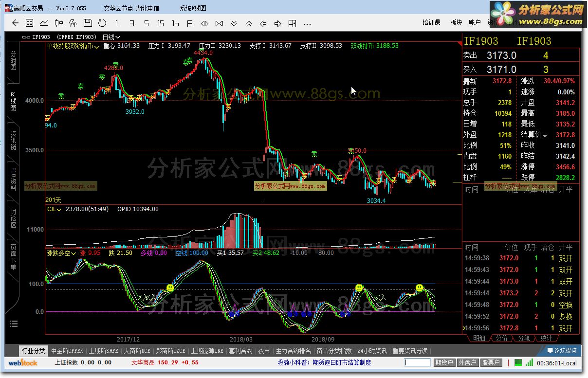Click the hollow left arrow icon

click(x=263, y=23)
